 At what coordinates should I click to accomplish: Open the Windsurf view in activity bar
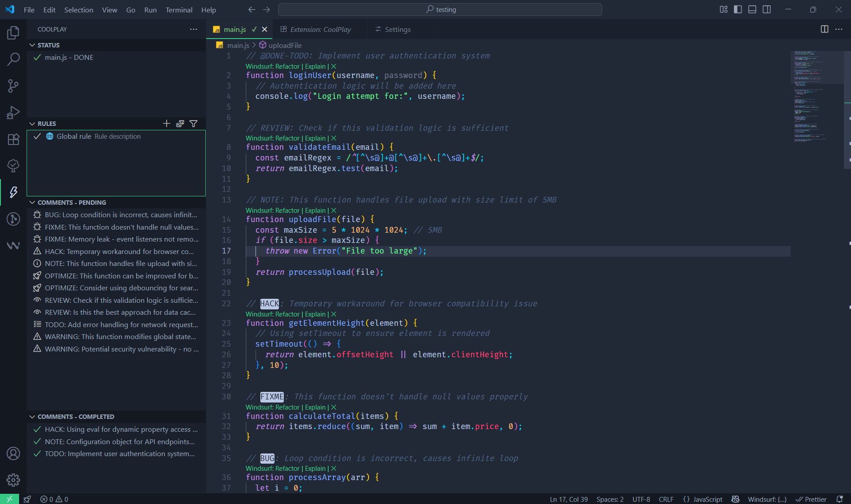(x=13, y=245)
